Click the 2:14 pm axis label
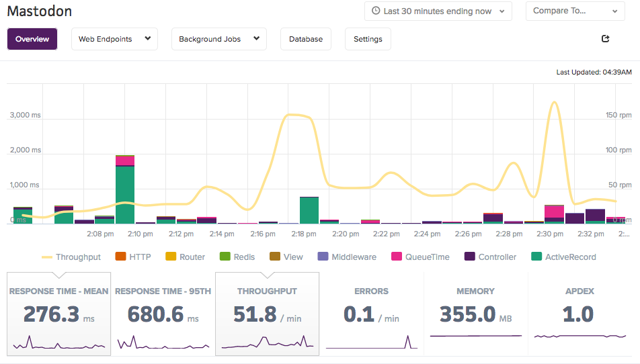 pyautogui.click(x=222, y=234)
